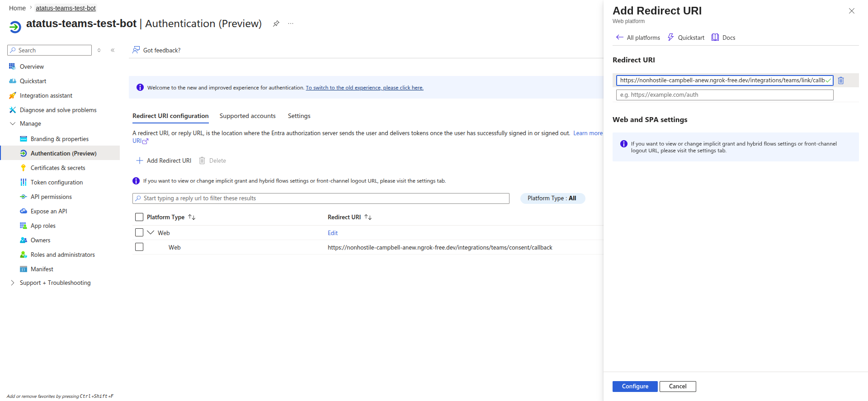Click the Branding & properties icon
The height and width of the screenshot is (401, 868).
24,139
